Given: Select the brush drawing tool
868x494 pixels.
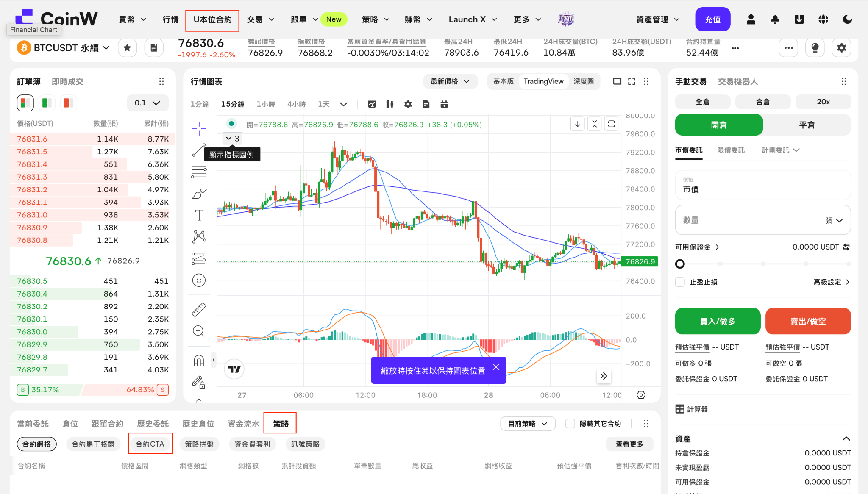Looking at the screenshot, I should (x=199, y=194).
